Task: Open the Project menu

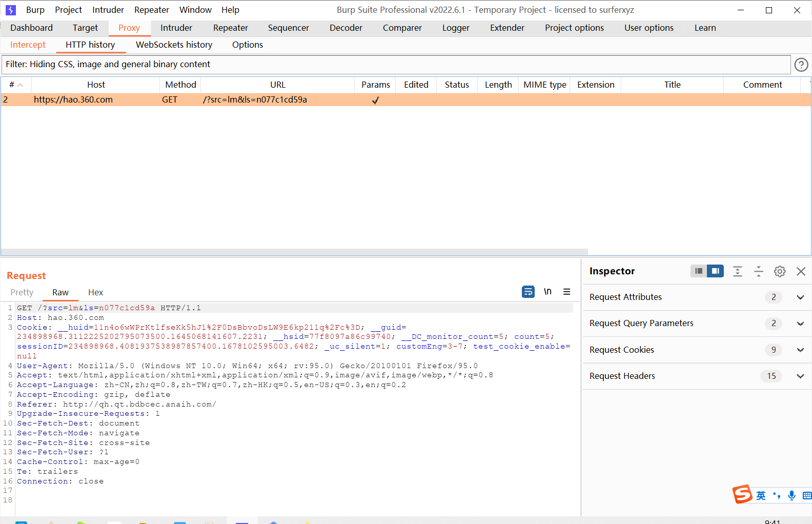Action: (69, 10)
